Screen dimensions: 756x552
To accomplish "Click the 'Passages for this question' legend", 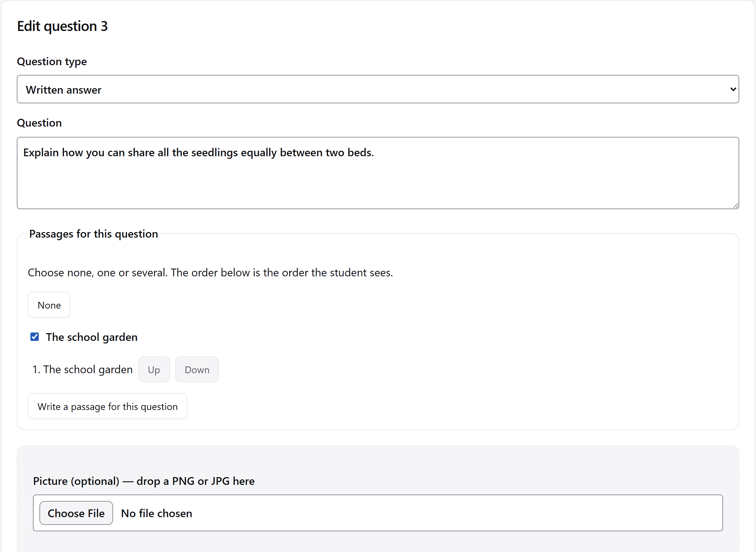I will (94, 234).
